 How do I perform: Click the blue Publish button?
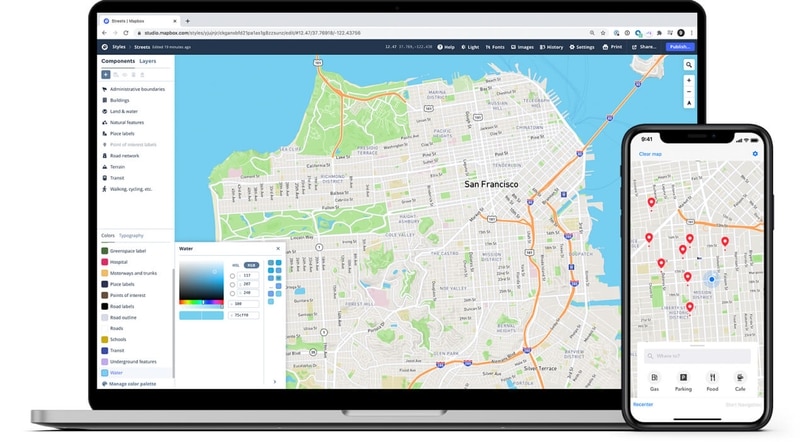click(x=680, y=47)
